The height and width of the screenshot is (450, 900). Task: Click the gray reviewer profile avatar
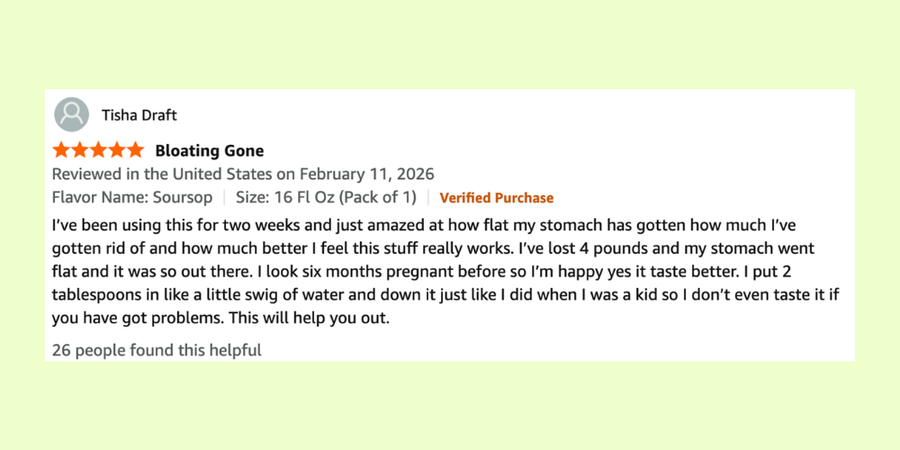[x=72, y=114]
